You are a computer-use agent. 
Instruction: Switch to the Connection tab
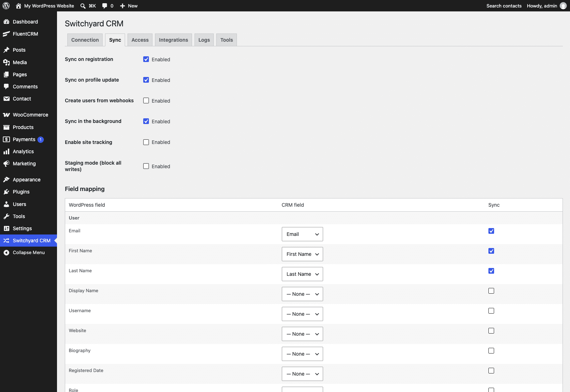[x=85, y=40]
